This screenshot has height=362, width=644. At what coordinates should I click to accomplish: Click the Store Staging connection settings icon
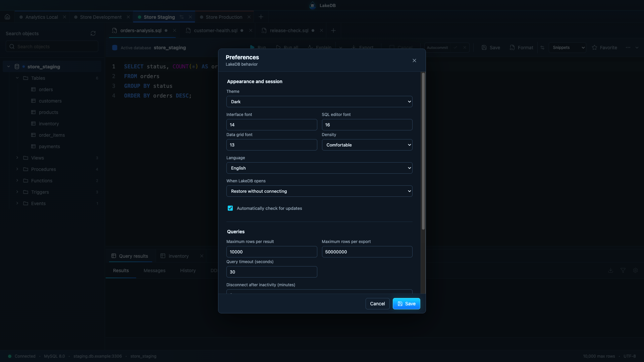tap(181, 17)
